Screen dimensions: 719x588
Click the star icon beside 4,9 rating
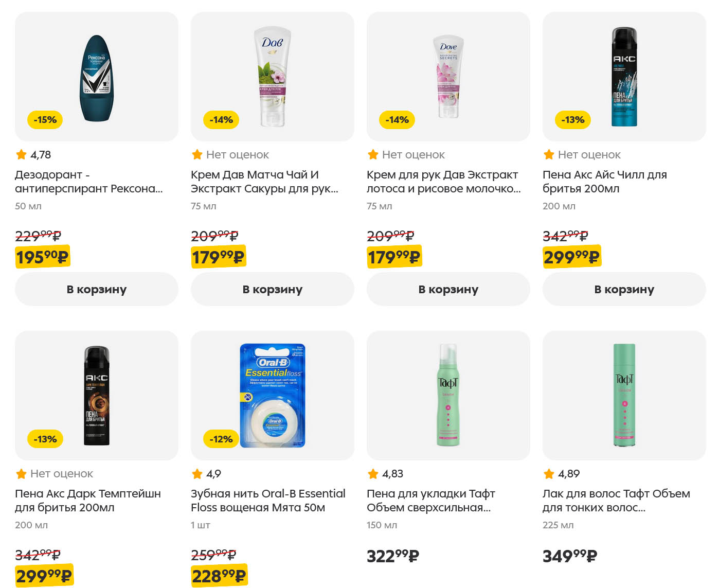(197, 473)
